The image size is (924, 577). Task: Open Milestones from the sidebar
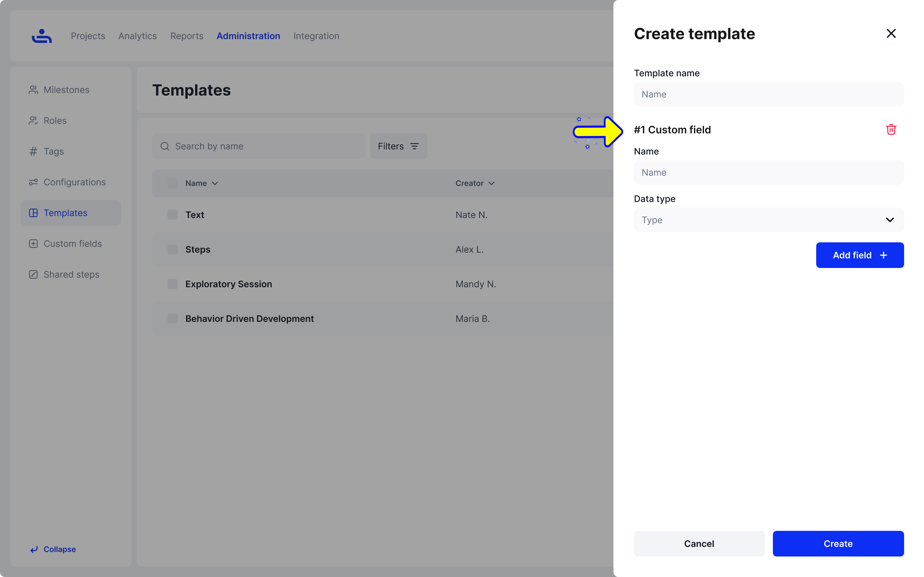66,90
